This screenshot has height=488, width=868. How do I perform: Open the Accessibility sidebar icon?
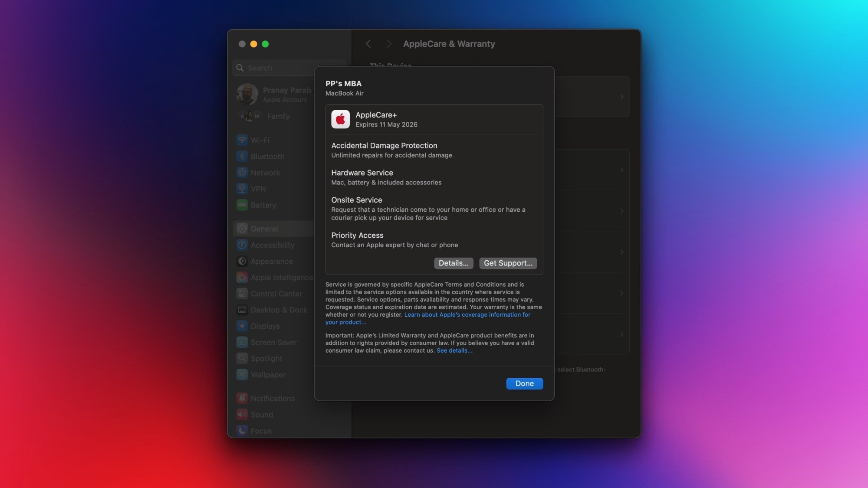click(x=242, y=245)
